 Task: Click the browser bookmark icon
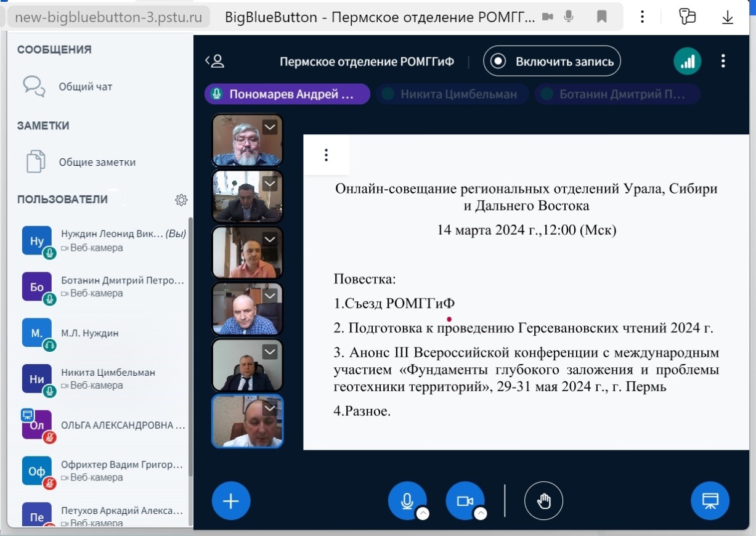tap(602, 17)
